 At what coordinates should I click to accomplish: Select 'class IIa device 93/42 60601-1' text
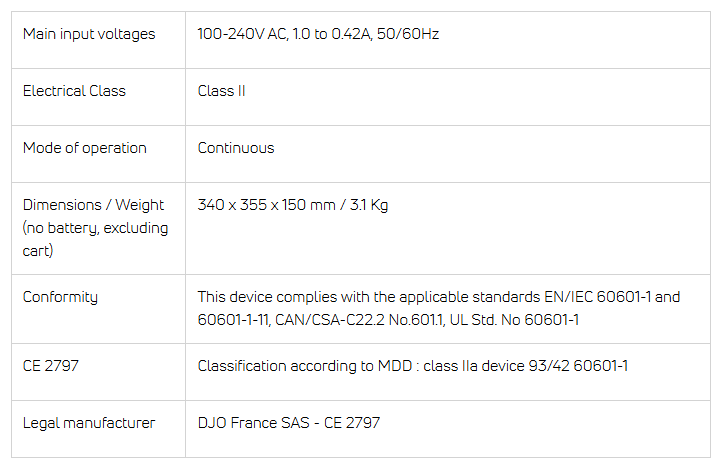pos(525,366)
